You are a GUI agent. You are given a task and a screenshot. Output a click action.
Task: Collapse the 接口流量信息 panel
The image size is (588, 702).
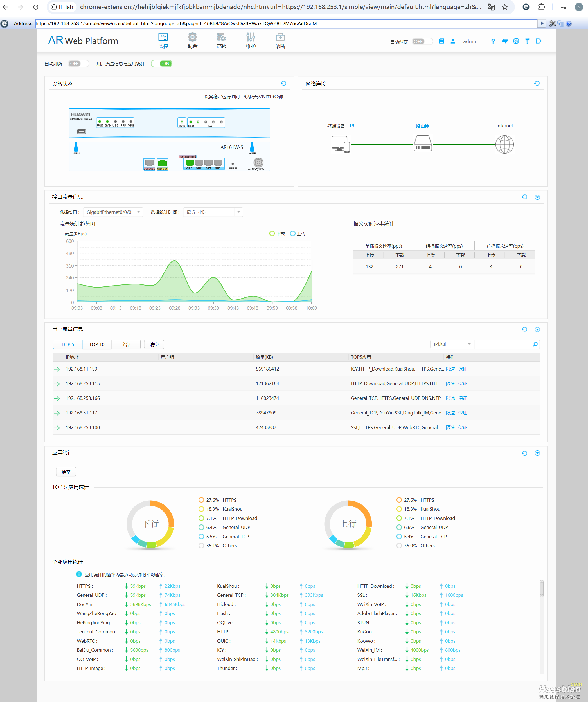537,197
